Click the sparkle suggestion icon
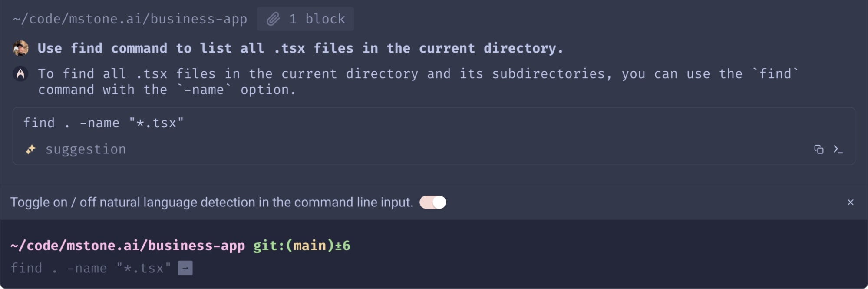The image size is (868, 289). tap(30, 149)
